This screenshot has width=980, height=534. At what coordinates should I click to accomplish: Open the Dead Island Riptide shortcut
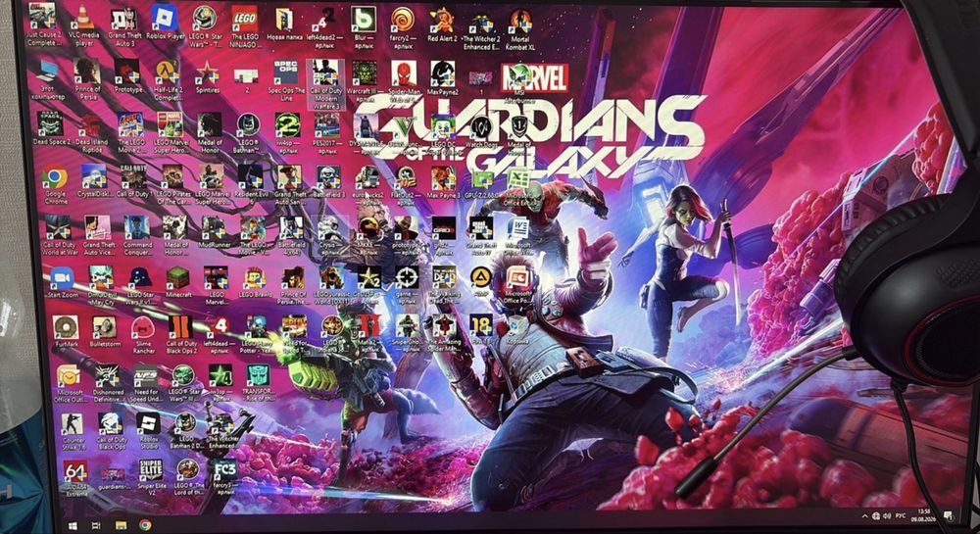91,133
